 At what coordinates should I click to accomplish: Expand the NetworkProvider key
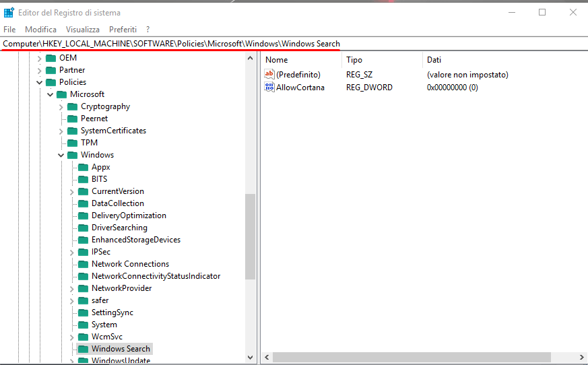(x=72, y=289)
